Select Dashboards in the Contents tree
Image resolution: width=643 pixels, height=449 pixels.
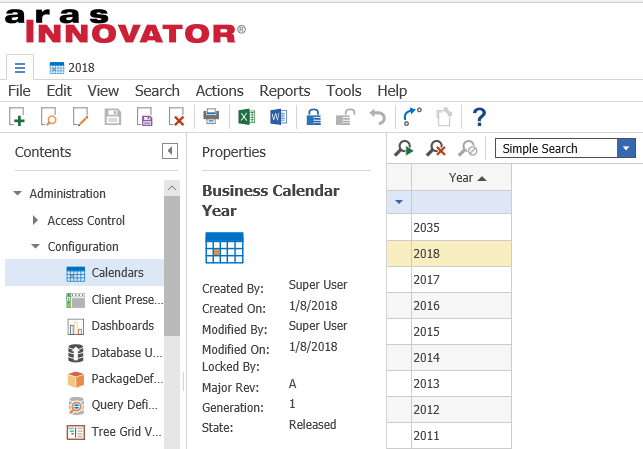coord(122,326)
